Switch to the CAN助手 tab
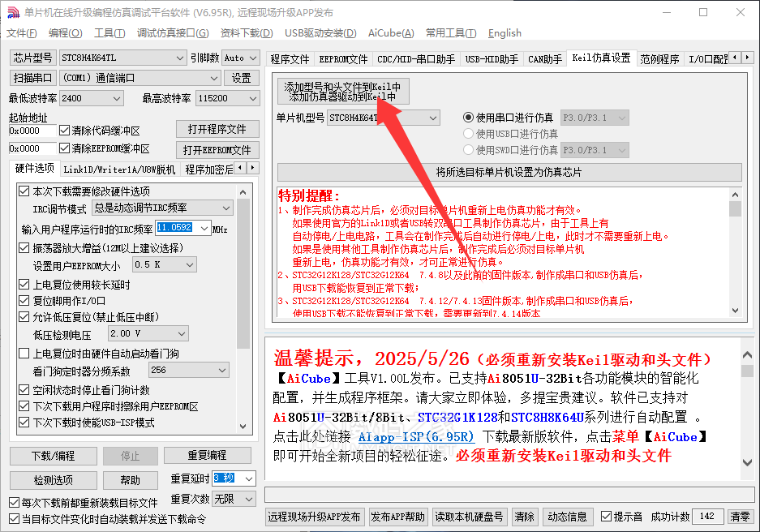760x532 pixels. pos(544,58)
